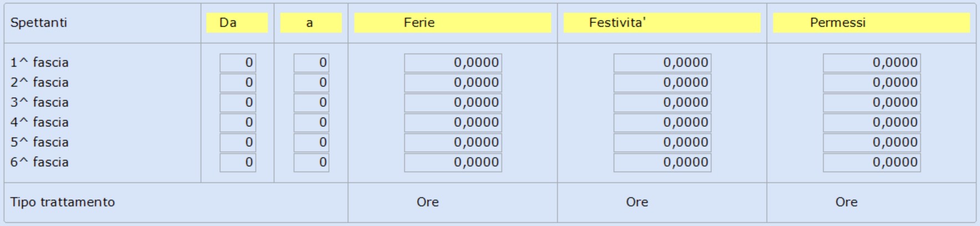Select the 4^ fascia Ferie value field
This screenshot has height=226, width=980.
click(x=453, y=122)
